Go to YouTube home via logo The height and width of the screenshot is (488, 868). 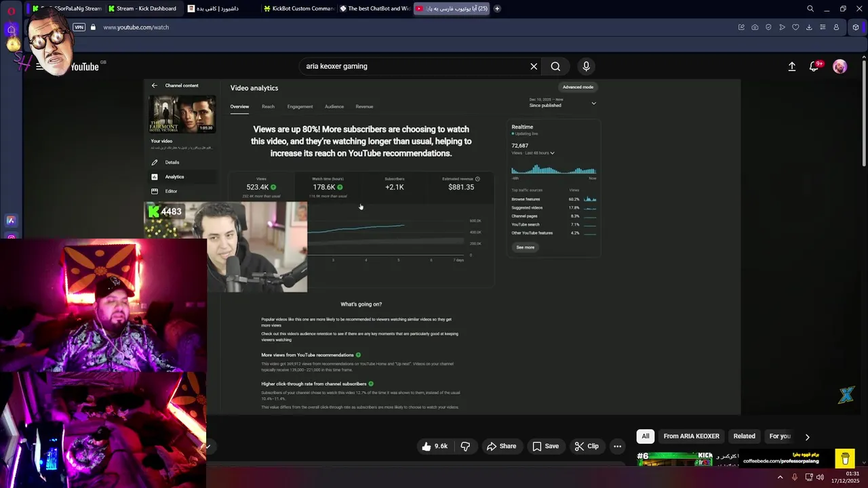[x=84, y=66]
